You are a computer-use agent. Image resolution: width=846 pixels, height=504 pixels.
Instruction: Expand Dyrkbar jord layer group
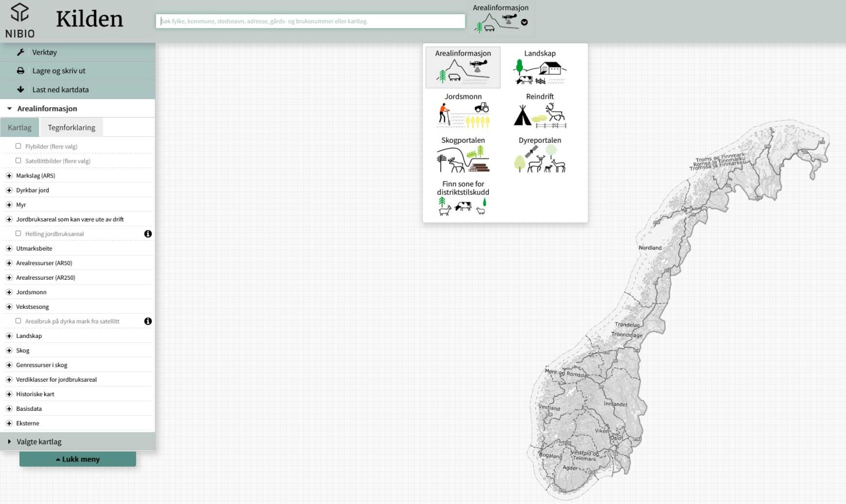click(x=9, y=190)
